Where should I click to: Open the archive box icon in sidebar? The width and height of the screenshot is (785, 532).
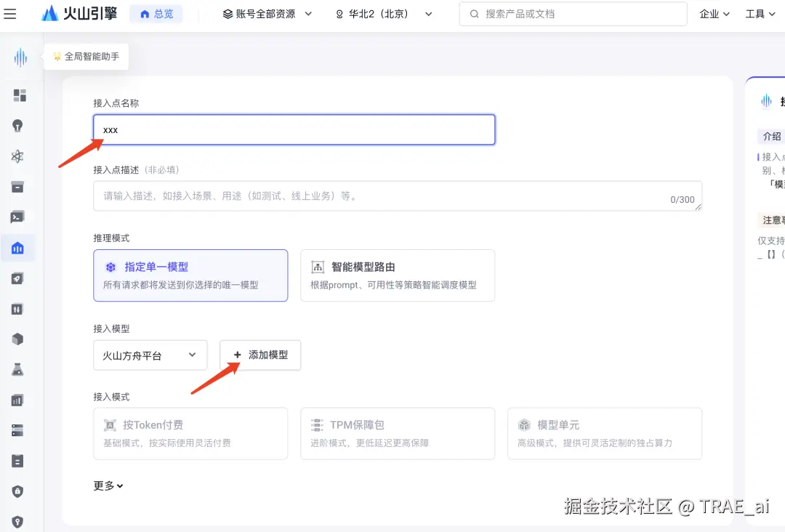click(x=17, y=187)
